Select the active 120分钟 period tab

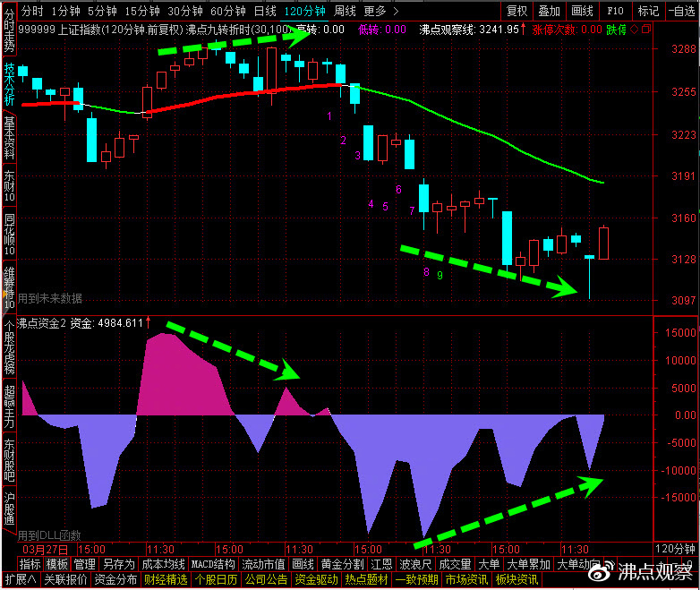(304, 11)
